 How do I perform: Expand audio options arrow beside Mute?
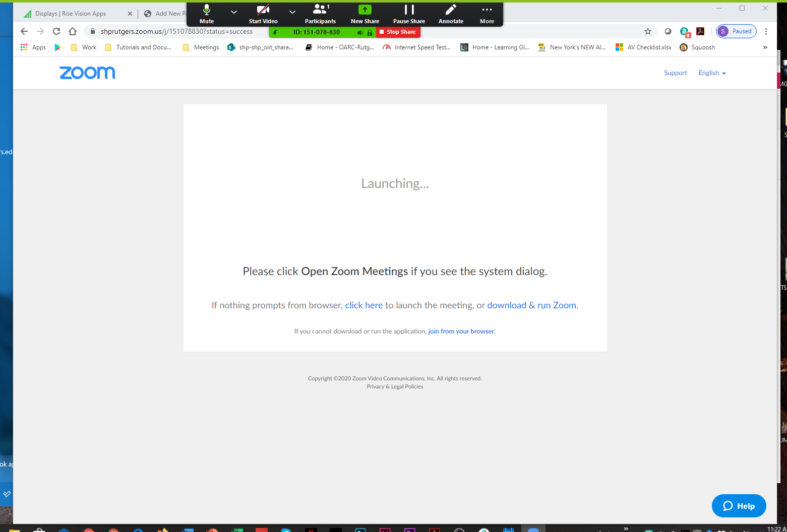pos(233,12)
